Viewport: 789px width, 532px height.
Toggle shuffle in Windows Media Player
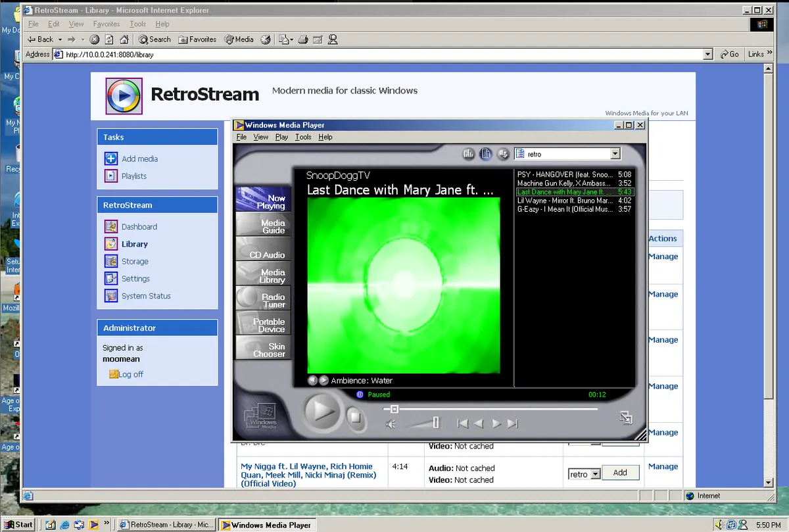tap(504, 154)
